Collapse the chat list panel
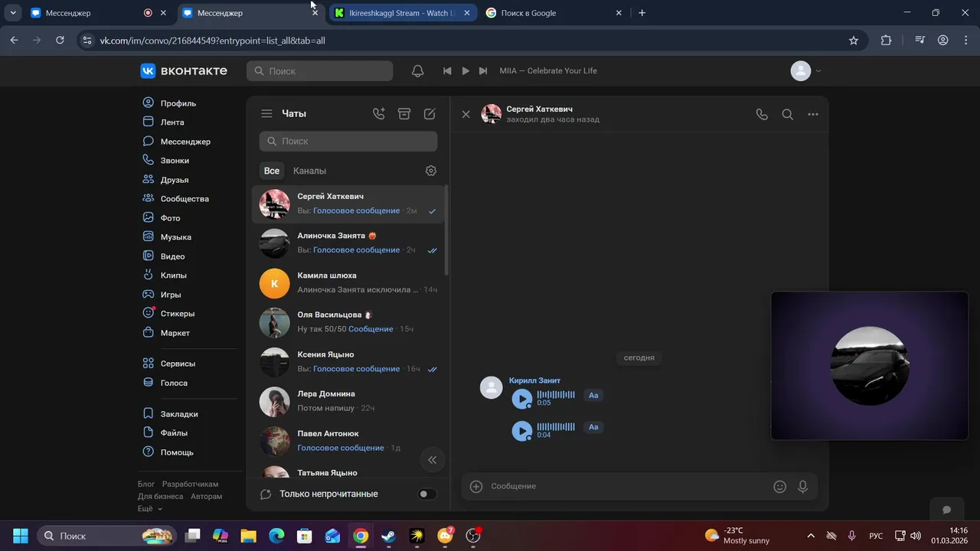 click(432, 459)
